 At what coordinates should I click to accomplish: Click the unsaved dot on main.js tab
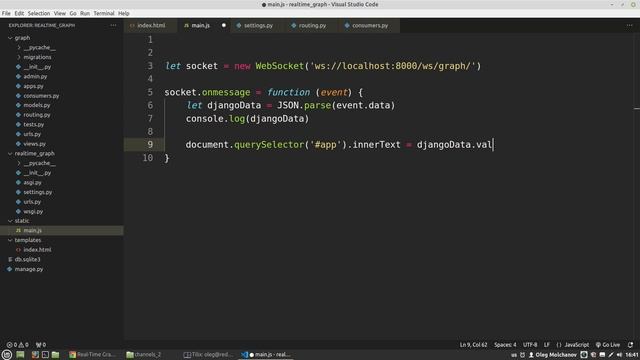224,25
